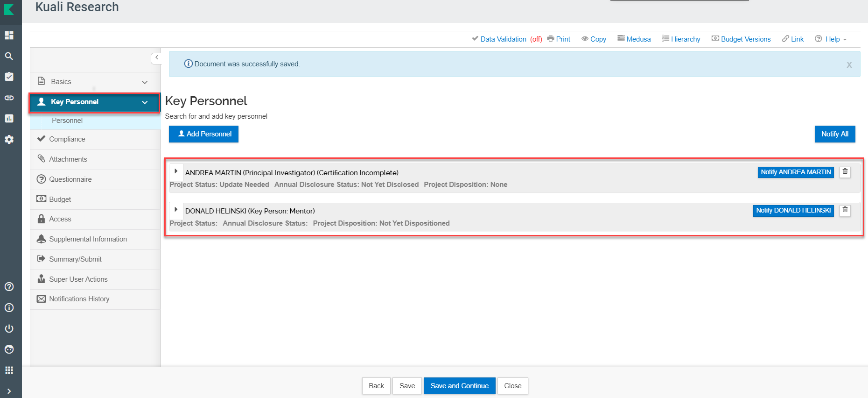868x398 pixels.
Task: Open the clipboard checkmark icon in left rail
Action: coord(9,77)
